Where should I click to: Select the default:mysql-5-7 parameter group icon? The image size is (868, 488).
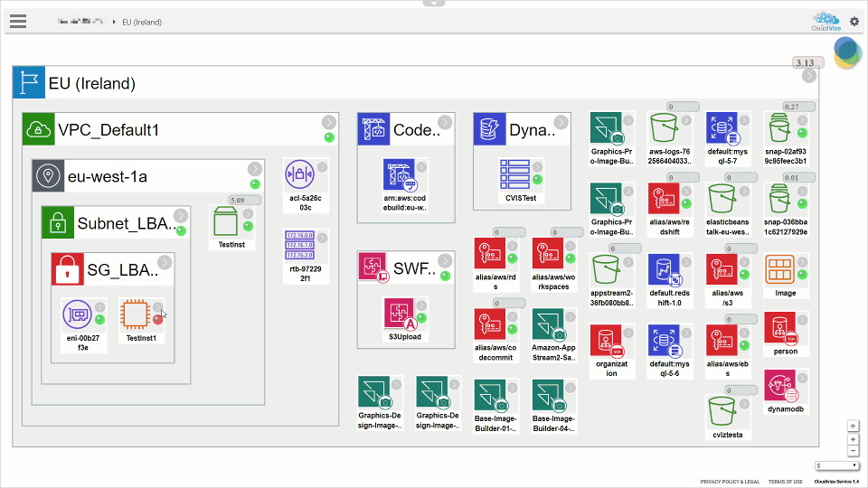point(722,127)
